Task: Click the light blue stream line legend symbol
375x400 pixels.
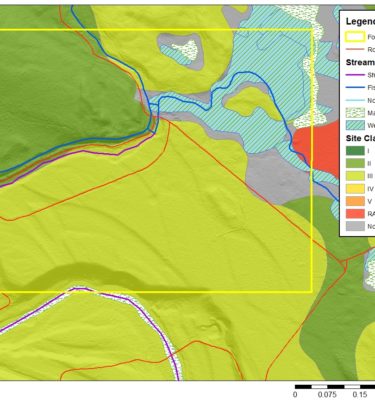Action: [x=355, y=100]
